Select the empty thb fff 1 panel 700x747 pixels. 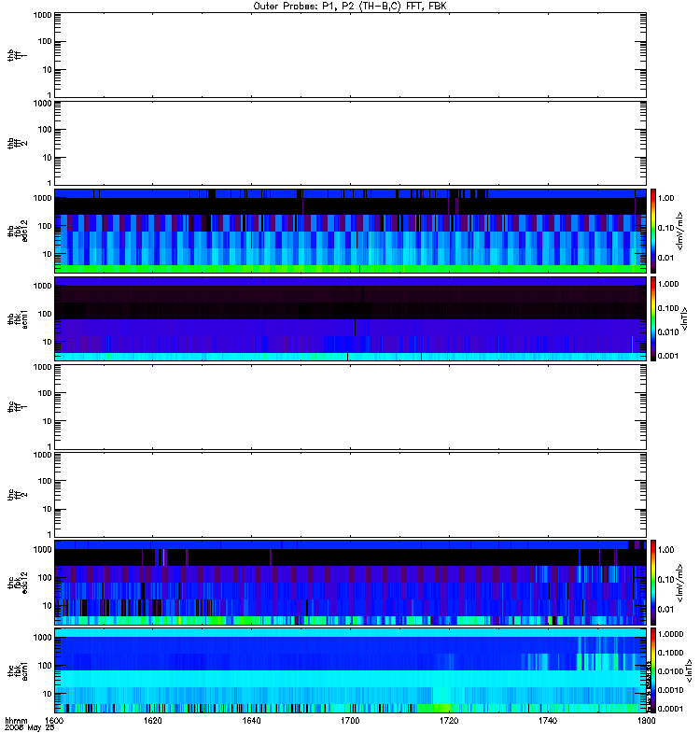click(x=350, y=55)
